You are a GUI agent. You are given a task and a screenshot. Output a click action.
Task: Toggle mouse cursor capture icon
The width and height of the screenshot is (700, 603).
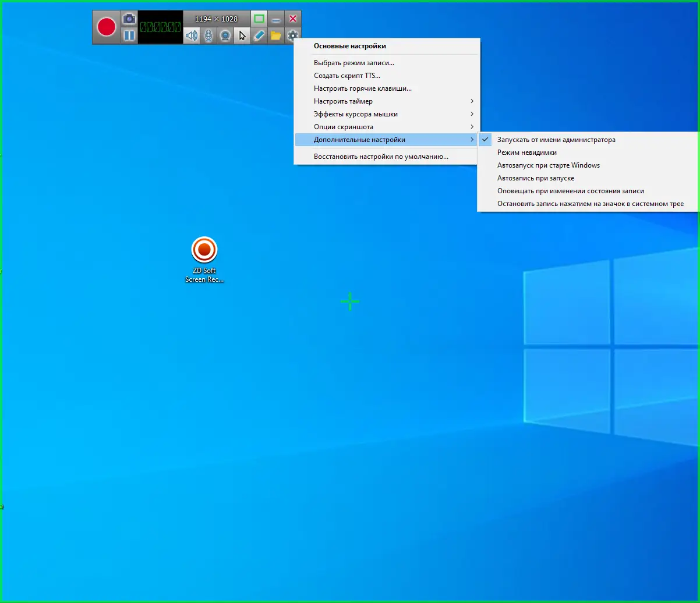point(242,36)
